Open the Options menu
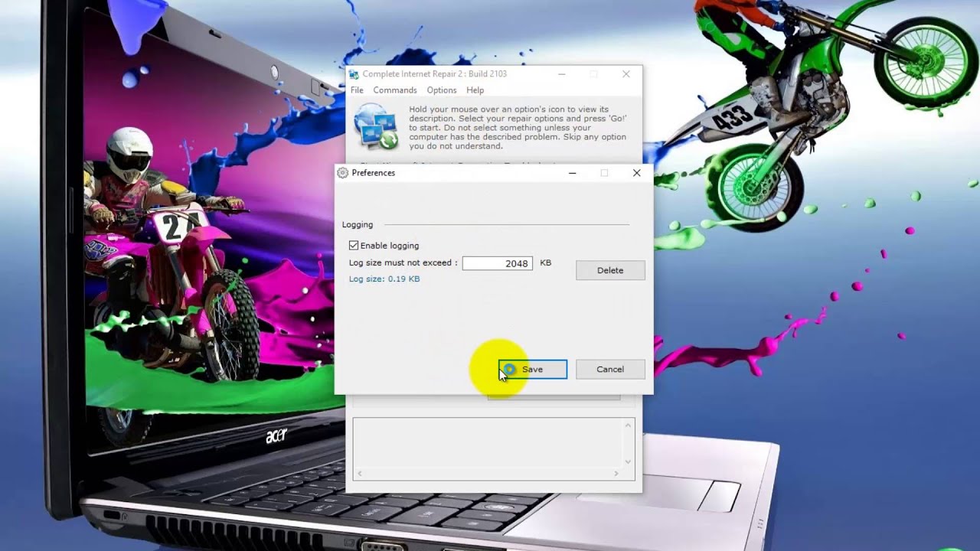The width and height of the screenshot is (980, 551). [x=442, y=90]
